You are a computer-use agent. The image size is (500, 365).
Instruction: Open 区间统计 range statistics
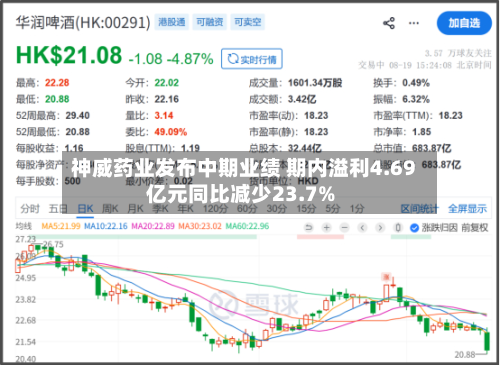(419, 209)
